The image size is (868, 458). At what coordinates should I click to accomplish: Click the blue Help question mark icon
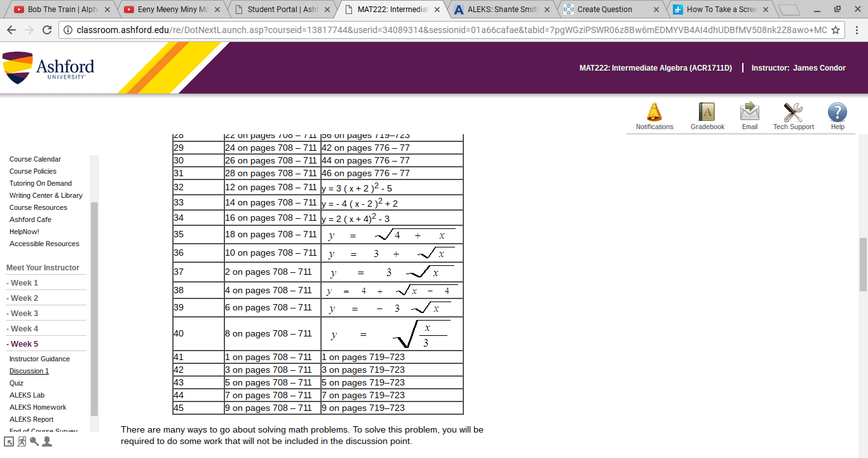point(837,113)
